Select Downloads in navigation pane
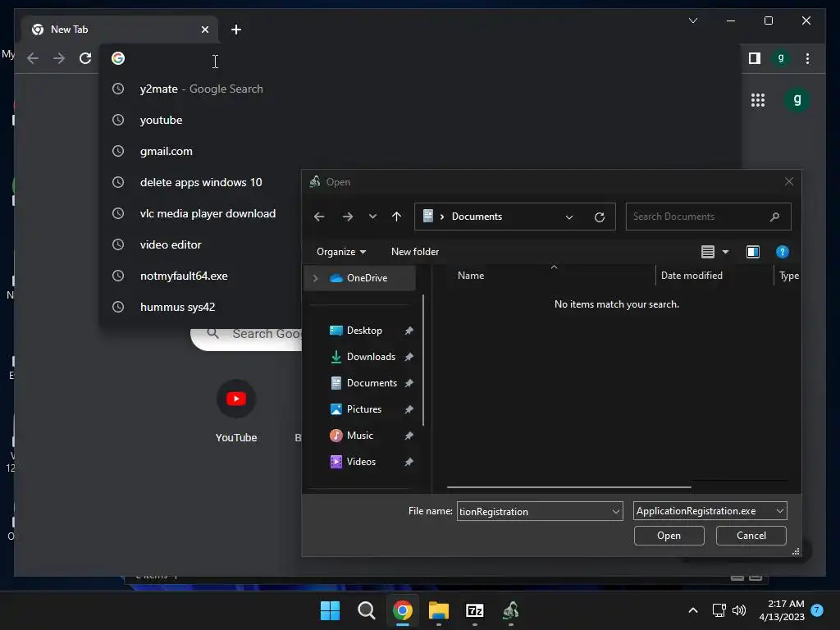Viewport: 840px width, 630px height. click(x=371, y=357)
